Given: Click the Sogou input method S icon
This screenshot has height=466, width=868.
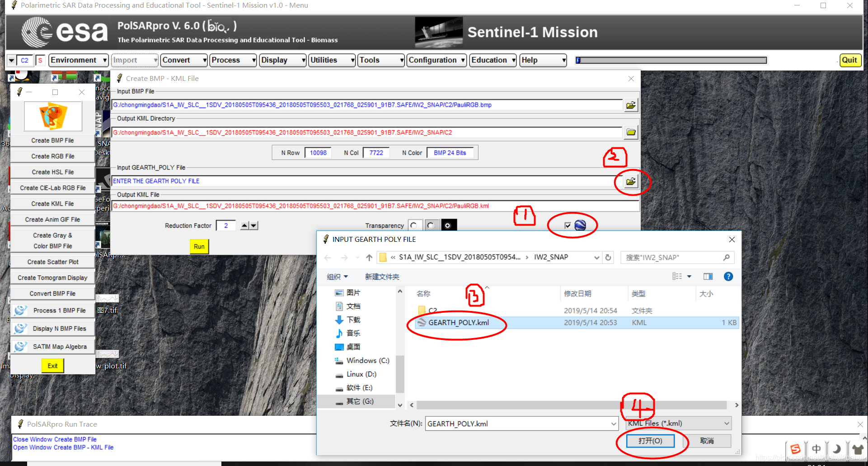Looking at the screenshot, I should pos(795,449).
